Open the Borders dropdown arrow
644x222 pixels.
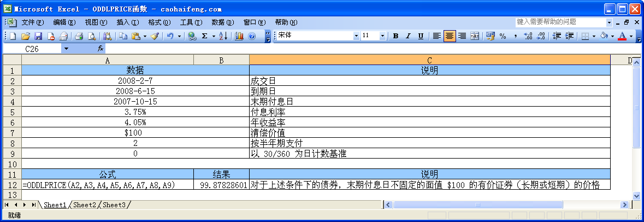(594, 36)
